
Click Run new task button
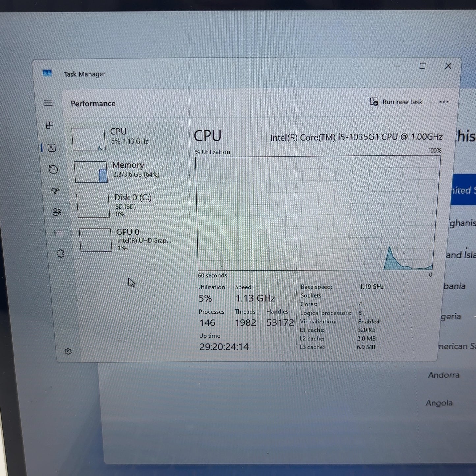[x=396, y=102]
